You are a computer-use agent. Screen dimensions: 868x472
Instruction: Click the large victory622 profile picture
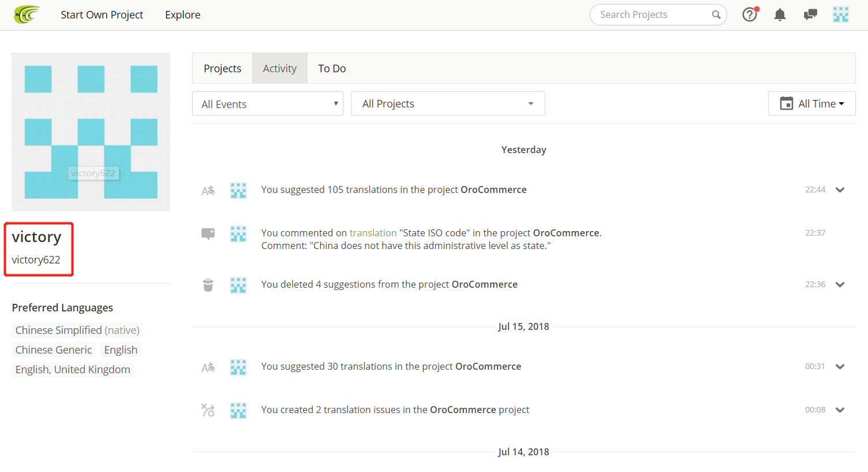[x=91, y=132]
